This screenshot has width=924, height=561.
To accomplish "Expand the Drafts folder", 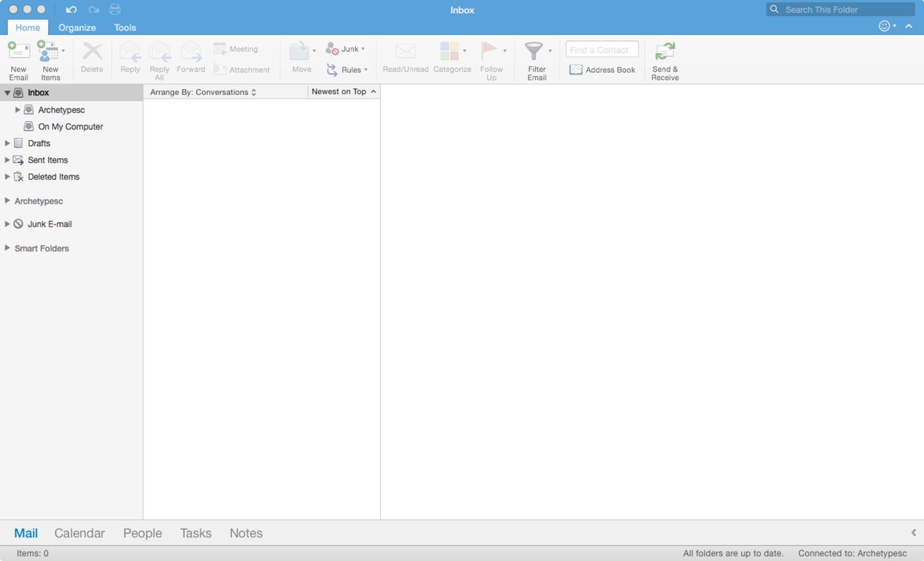I will pyautogui.click(x=7, y=143).
